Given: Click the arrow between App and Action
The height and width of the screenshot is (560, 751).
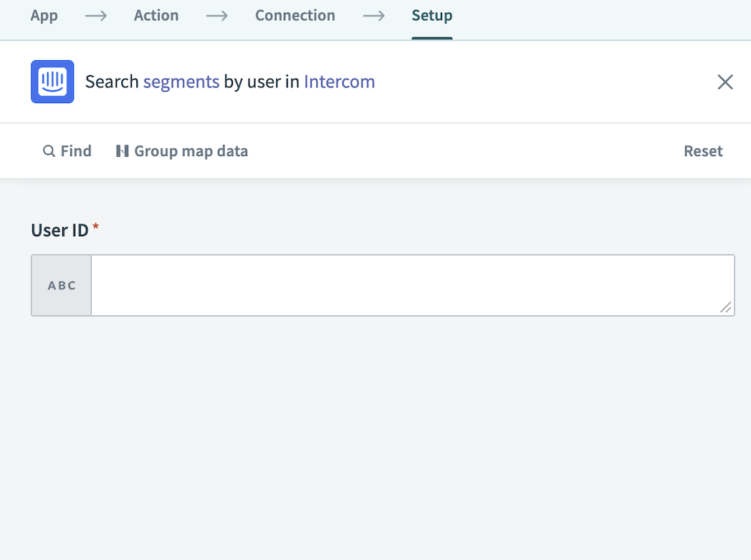Looking at the screenshot, I should point(95,15).
